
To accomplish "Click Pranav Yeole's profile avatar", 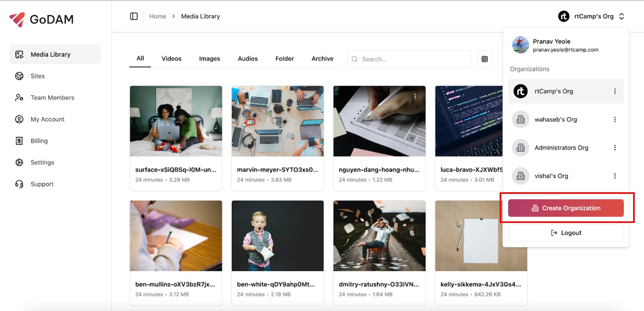I will pos(520,45).
